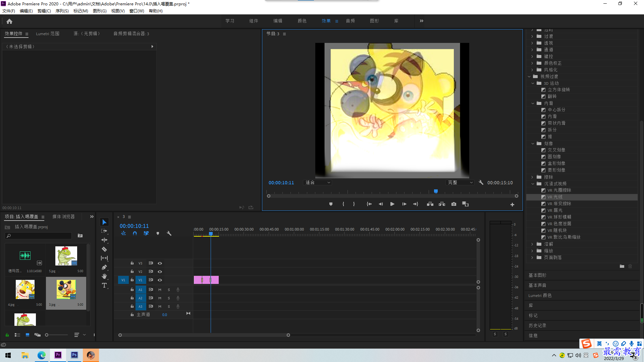Select the Type tool
This screenshot has width=644, height=362.
(x=104, y=285)
